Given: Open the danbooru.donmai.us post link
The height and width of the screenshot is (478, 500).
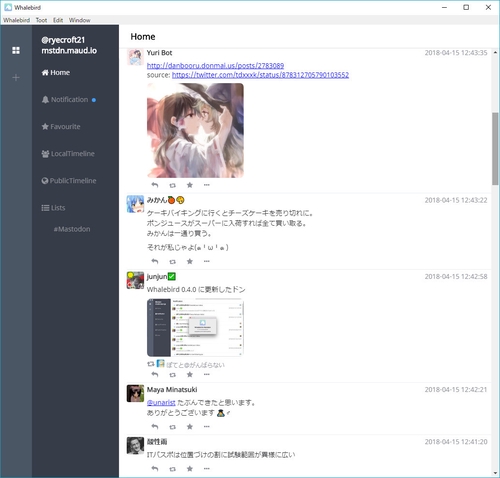Looking at the screenshot, I should point(215,65).
